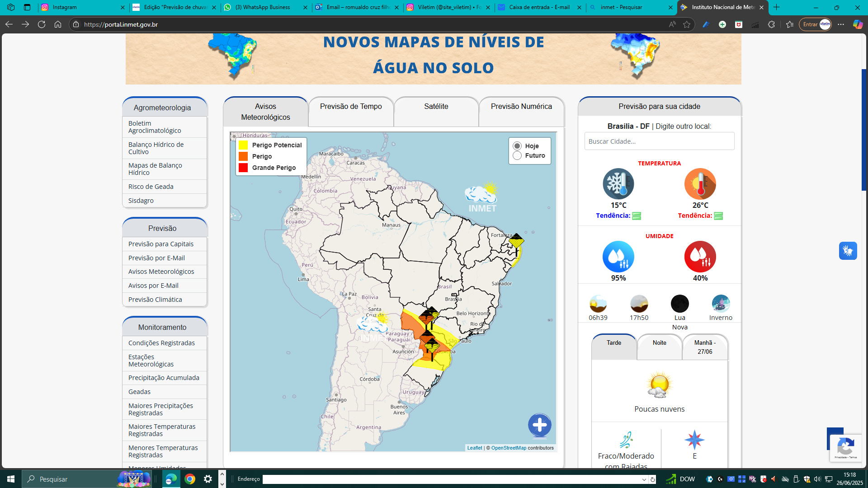Click the VLibras accessibility hand icon
The height and width of the screenshot is (488, 868).
tap(848, 251)
